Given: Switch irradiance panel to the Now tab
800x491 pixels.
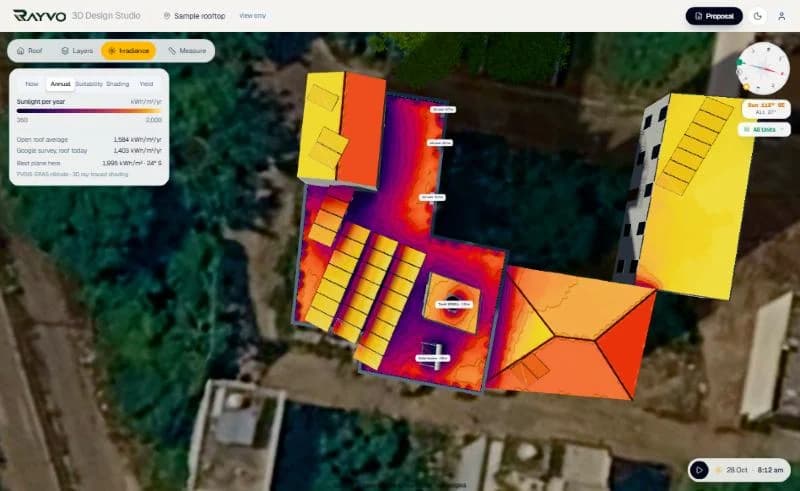Looking at the screenshot, I should tap(32, 84).
